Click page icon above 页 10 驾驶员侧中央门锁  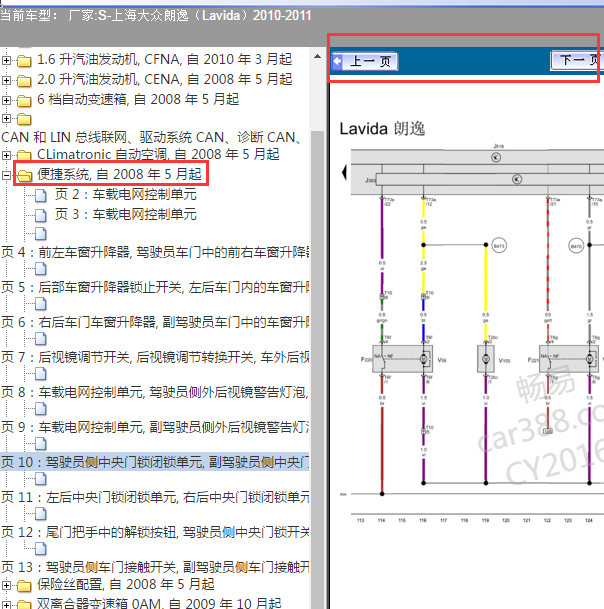click(x=40, y=444)
